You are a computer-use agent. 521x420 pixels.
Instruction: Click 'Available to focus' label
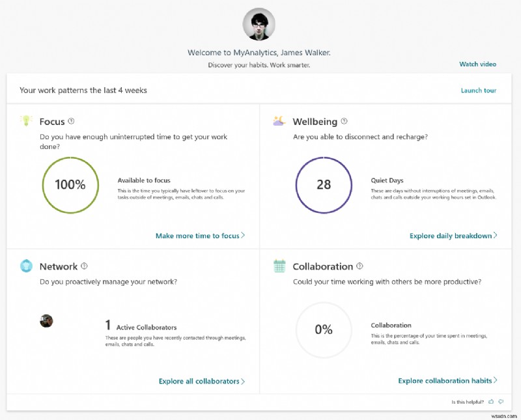pyautogui.click(x=144, y=180)
